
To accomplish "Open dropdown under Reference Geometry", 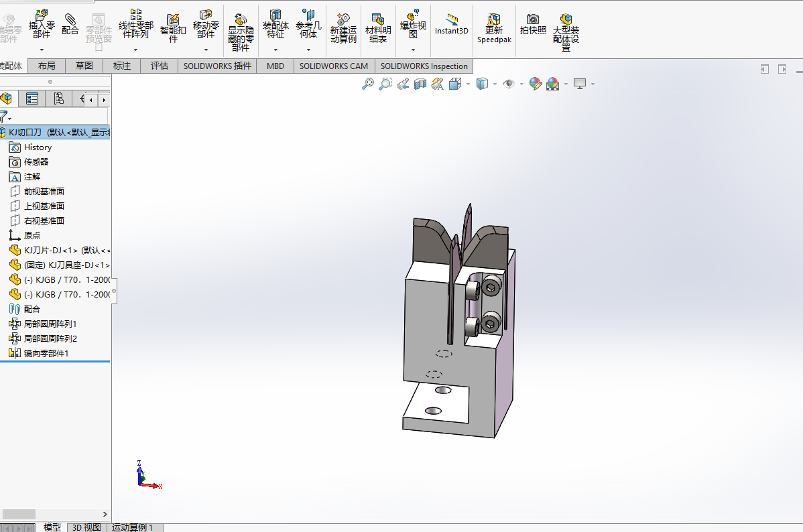I will 308,50.
